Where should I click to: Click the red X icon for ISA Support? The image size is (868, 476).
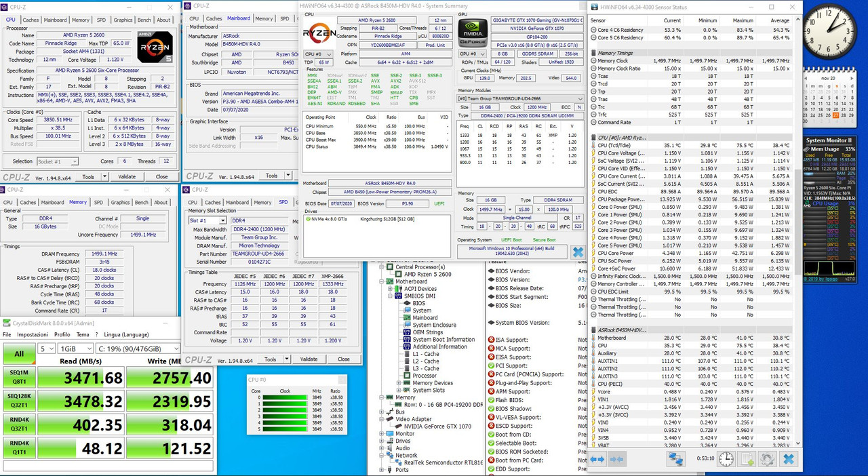pyautogui.click(x=491, y=339)
